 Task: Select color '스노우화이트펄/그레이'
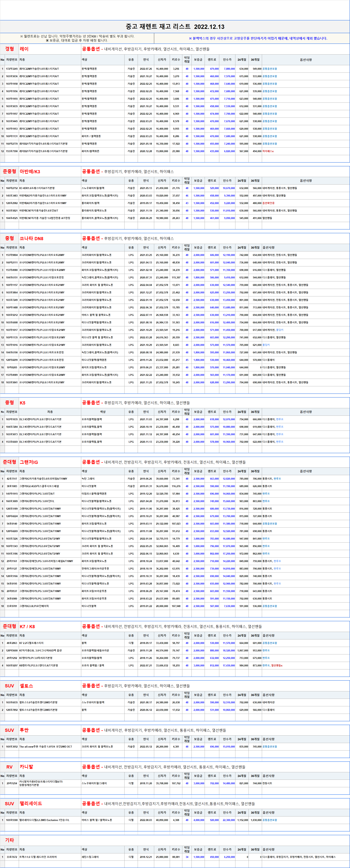pos(94,783)
